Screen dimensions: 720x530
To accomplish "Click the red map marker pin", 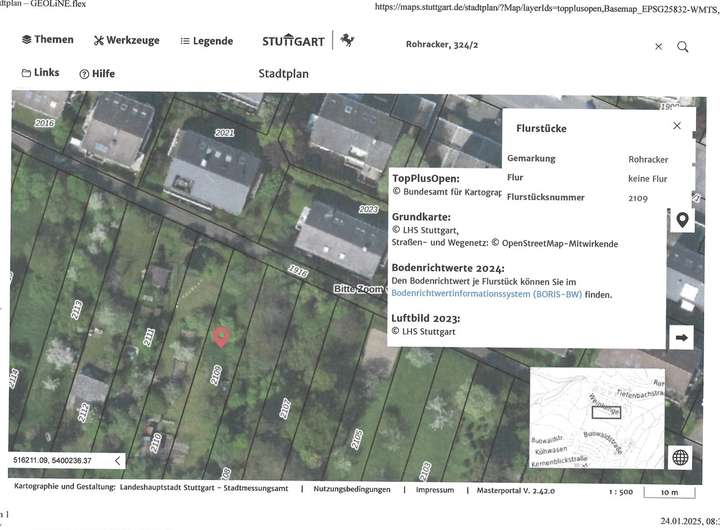I will tap(221, 337).
